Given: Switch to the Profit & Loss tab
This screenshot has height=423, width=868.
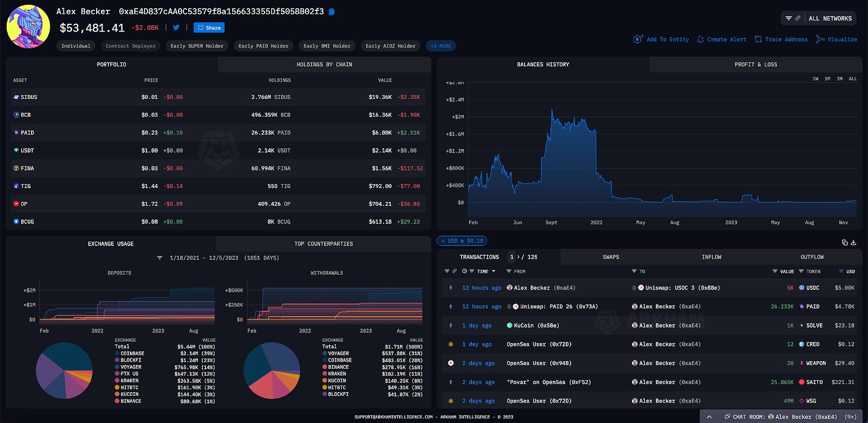Looking at the screenshot, I should pyautogui.click(x=756, y=65).
